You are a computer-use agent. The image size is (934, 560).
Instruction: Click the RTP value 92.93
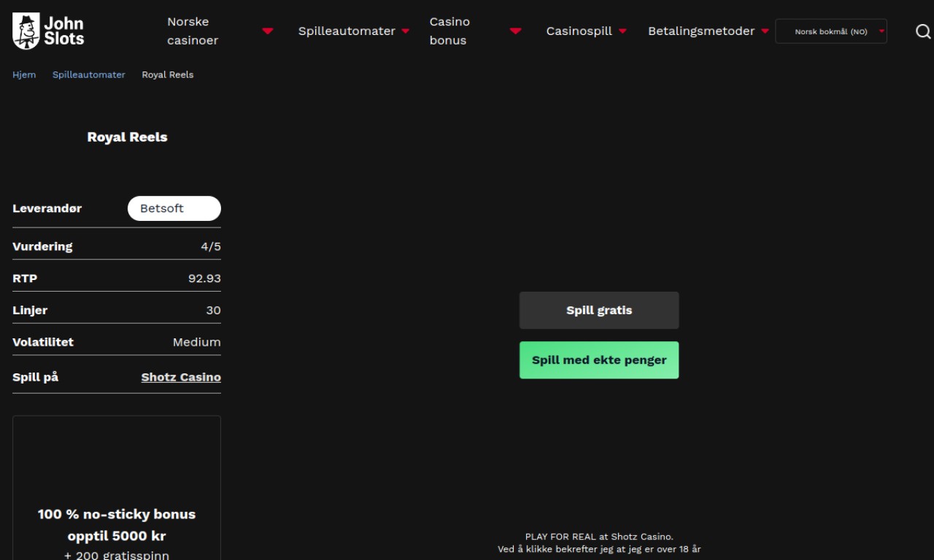[204, 279]
